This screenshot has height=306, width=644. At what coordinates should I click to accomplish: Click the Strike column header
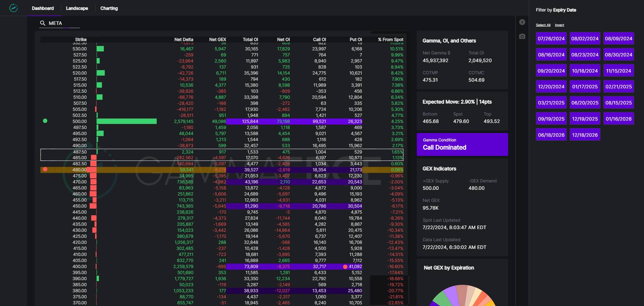[x=81, y=39]
